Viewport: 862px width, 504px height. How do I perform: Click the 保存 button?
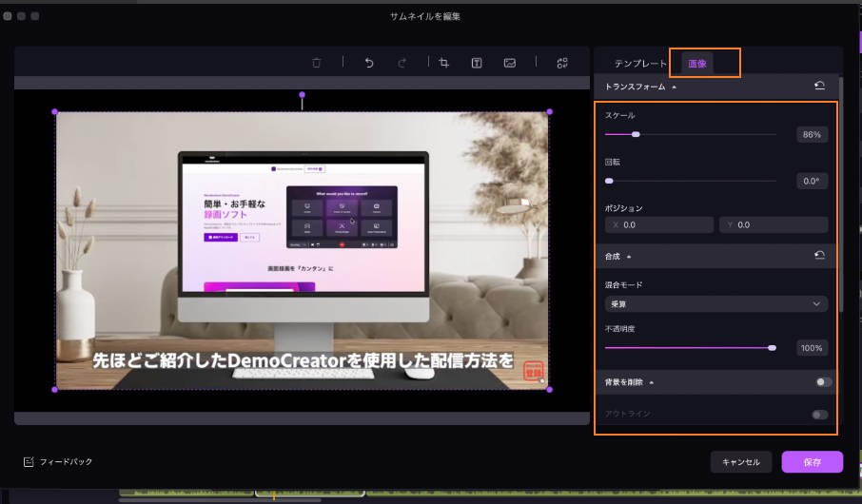pos(812,462)
